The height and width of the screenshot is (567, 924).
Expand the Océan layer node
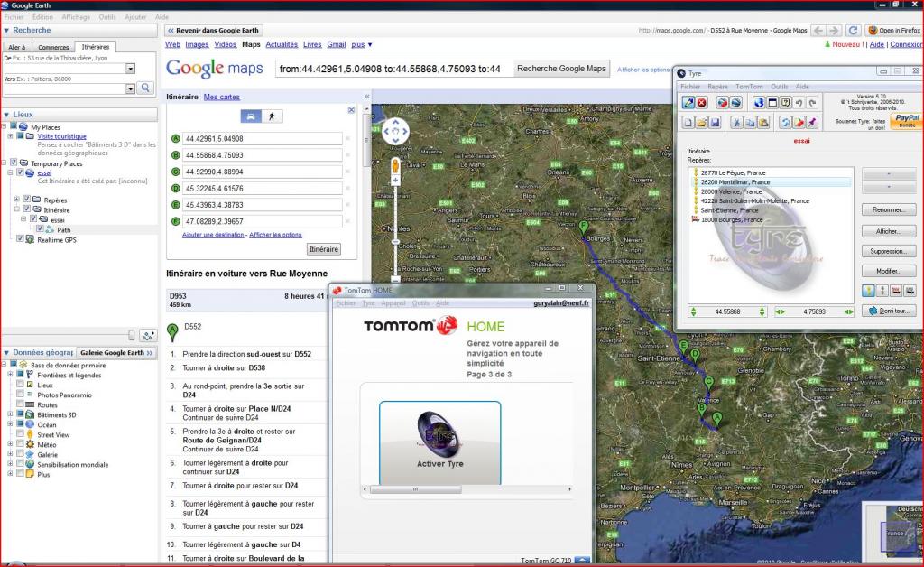(10, 423)
